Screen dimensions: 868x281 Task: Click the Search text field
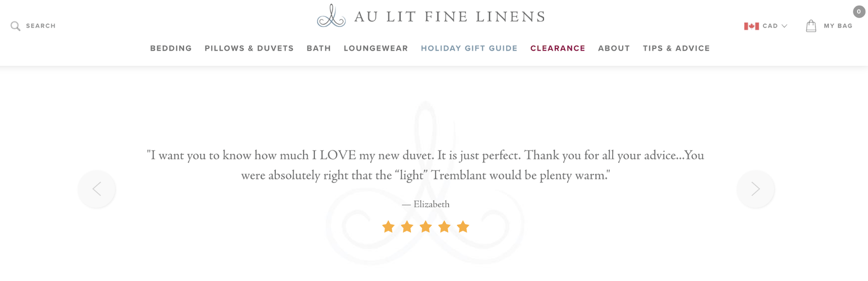[41, 26]
